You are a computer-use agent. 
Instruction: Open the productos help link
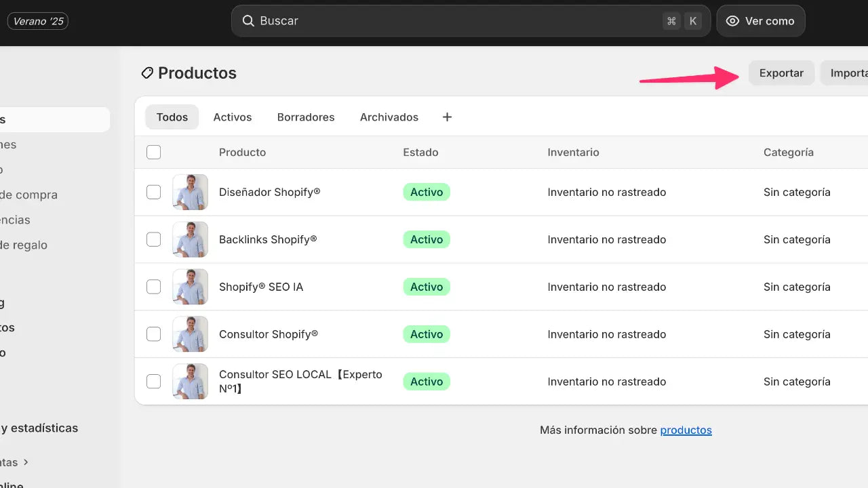point(686,430)
